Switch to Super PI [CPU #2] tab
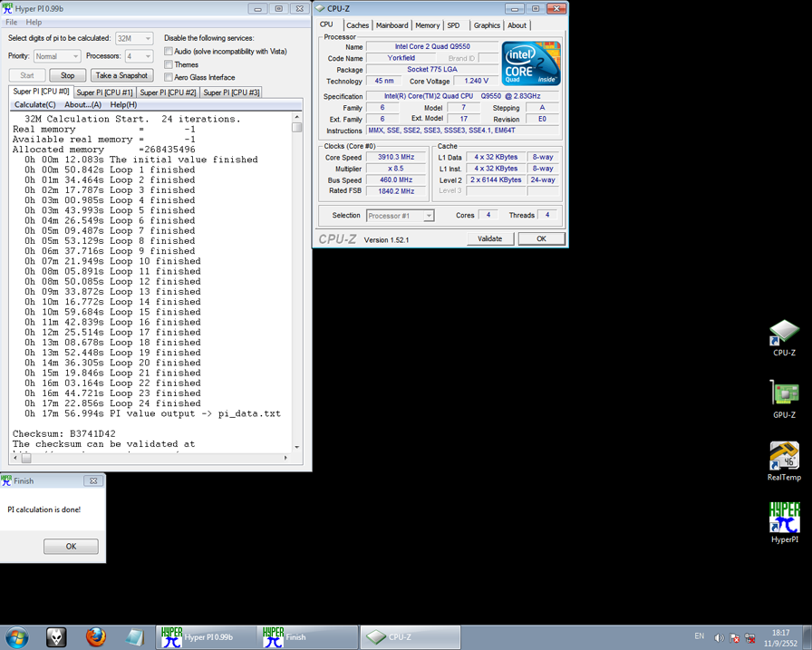Image resolution: width=812 pixels, height=650 pixels. point(168,92)
